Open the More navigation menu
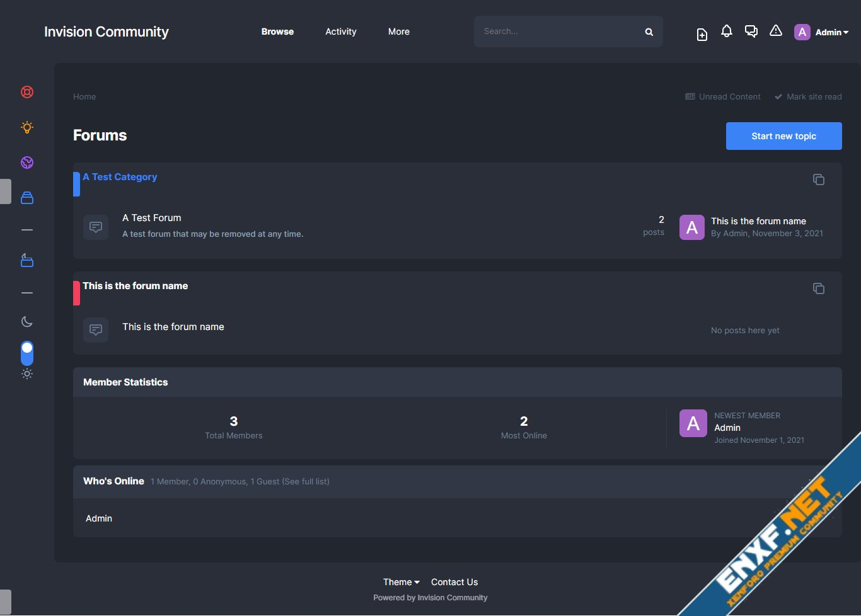This screenshot has height=616, width=861. (x=398, y=31)
